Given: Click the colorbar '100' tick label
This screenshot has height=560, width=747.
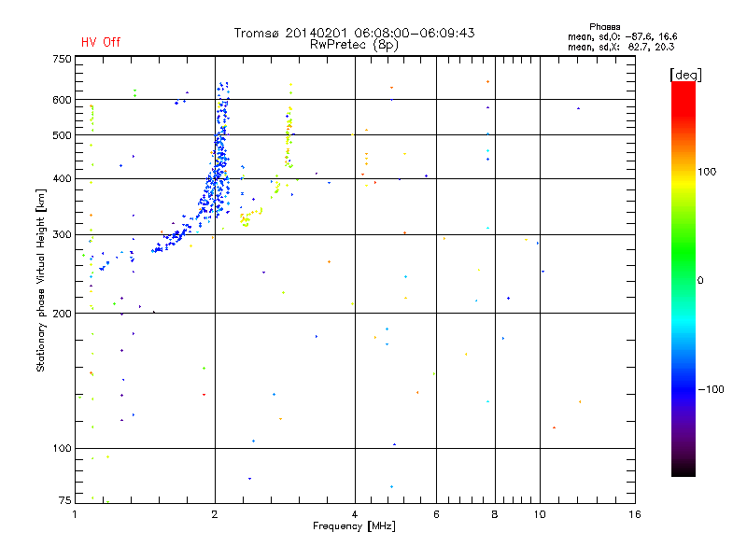Looking at the screenshot, I should click(707, 172).
